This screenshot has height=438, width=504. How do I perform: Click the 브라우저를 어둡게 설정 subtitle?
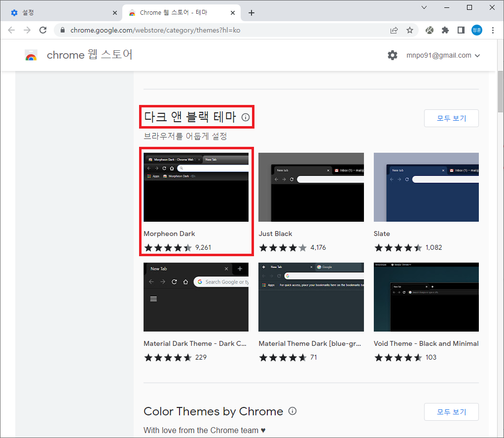point(185,136)
